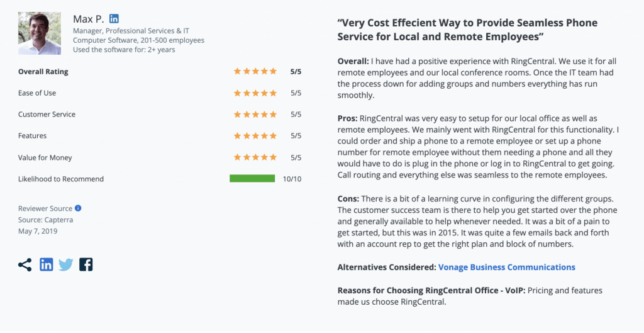This screenshot has height=333, width=644.
Task: Click the Customer Service star rating
Action: [x=255, y=115]
